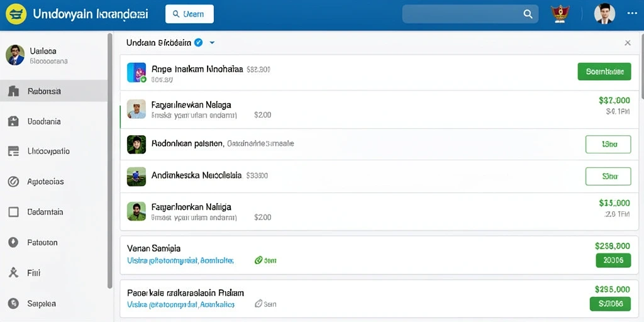Click the blue verified checkmark badge

click(x=198, y=42)
